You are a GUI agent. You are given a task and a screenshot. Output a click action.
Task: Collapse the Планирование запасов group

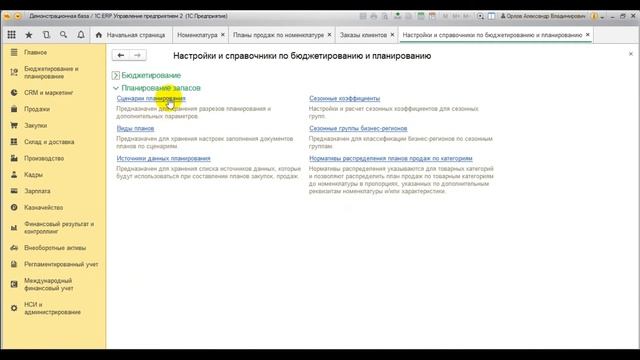pos(116,88)
